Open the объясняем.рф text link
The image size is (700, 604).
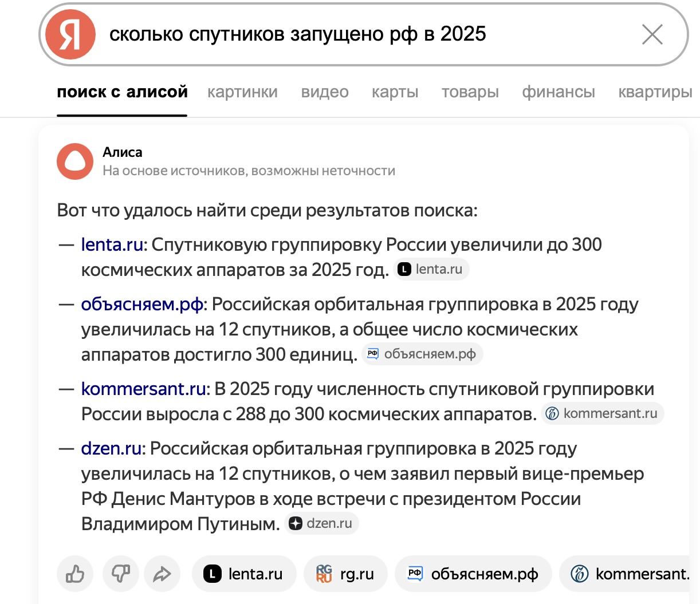142,304
